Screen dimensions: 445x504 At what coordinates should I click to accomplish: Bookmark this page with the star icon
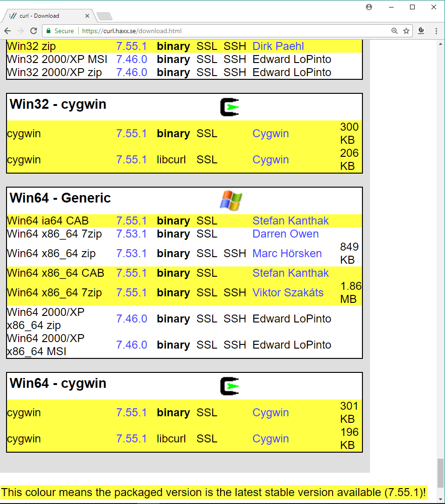tap(406, 31)
